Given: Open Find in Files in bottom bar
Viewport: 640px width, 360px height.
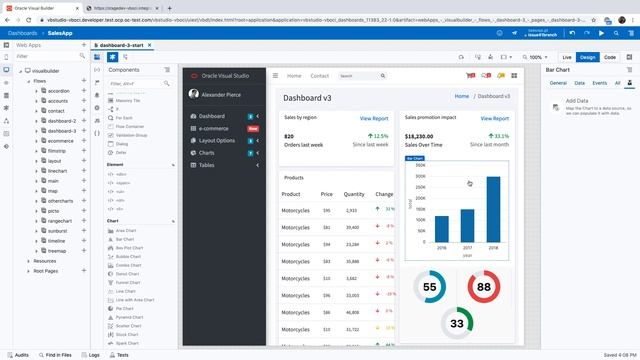Looking at the screenshot, I should (55, 355).
